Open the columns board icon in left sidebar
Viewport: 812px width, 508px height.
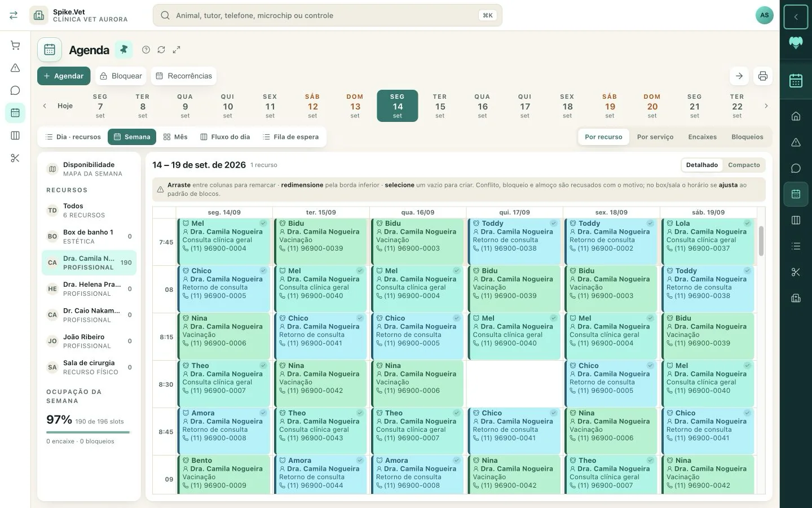[x=15, y=135]
